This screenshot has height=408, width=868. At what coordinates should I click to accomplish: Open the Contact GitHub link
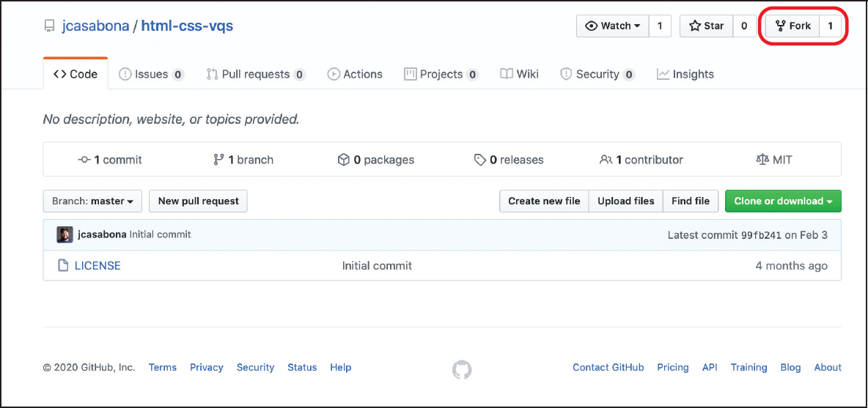pos(608,367)
